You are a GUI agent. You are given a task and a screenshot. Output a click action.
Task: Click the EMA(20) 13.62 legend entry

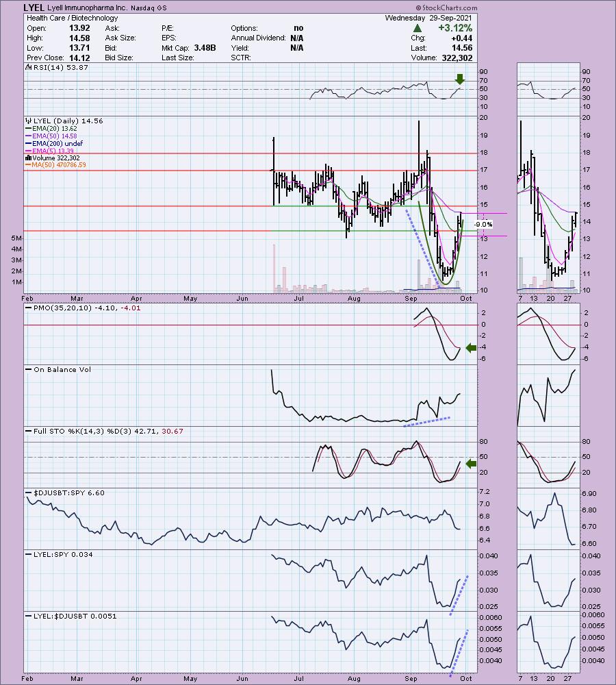coord(55,129)
